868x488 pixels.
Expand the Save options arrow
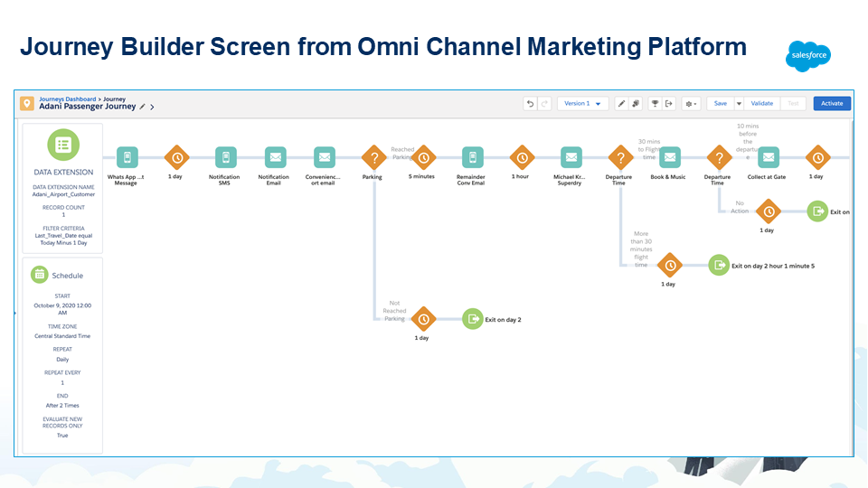pos(739,103)
